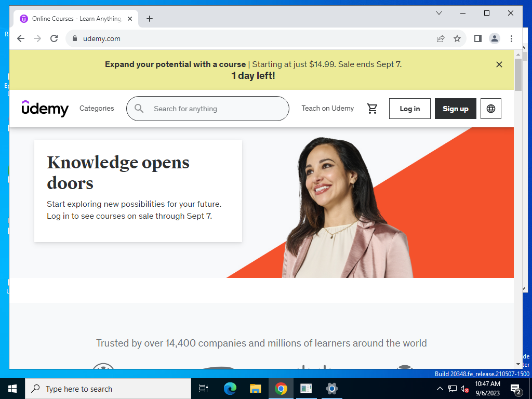Open Teach on Udemy link
532x399 pixels.
pyautogui.click(x=328, y=108)
